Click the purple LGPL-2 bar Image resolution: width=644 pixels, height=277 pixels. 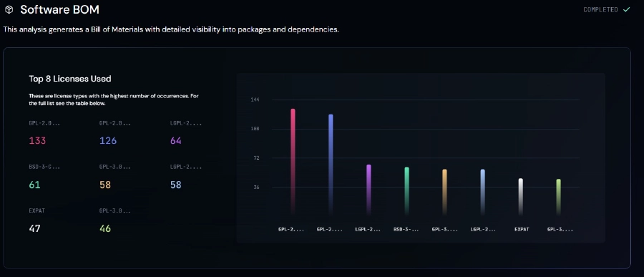click(369, 190)
